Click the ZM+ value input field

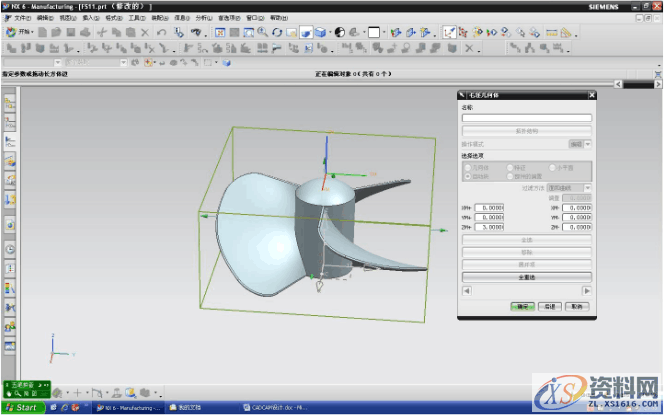[490, 227]
